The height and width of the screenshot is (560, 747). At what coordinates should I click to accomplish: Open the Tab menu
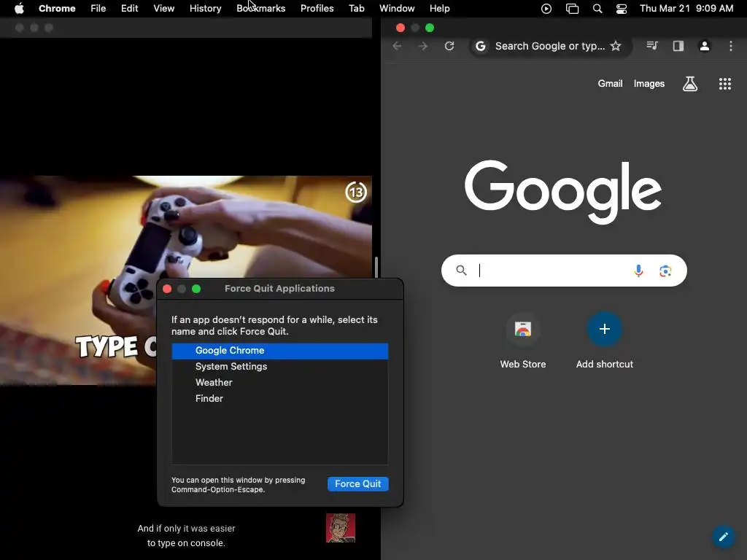(356, 8)
